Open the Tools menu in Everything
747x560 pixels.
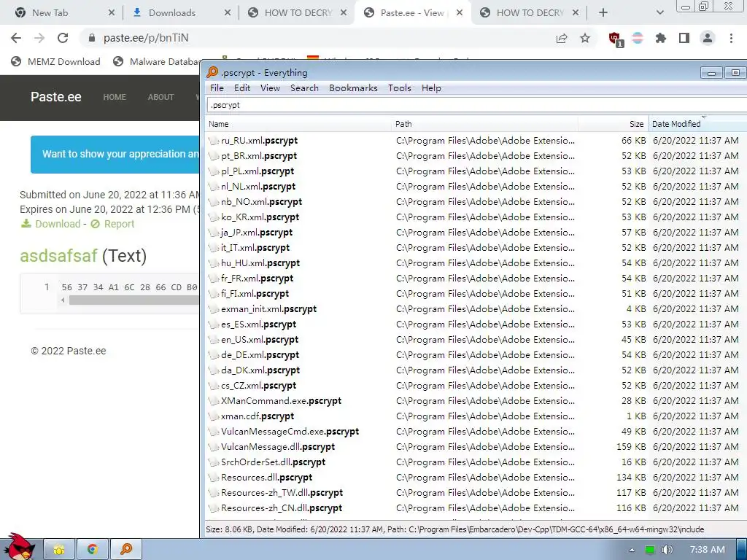(x=399, y=88)
